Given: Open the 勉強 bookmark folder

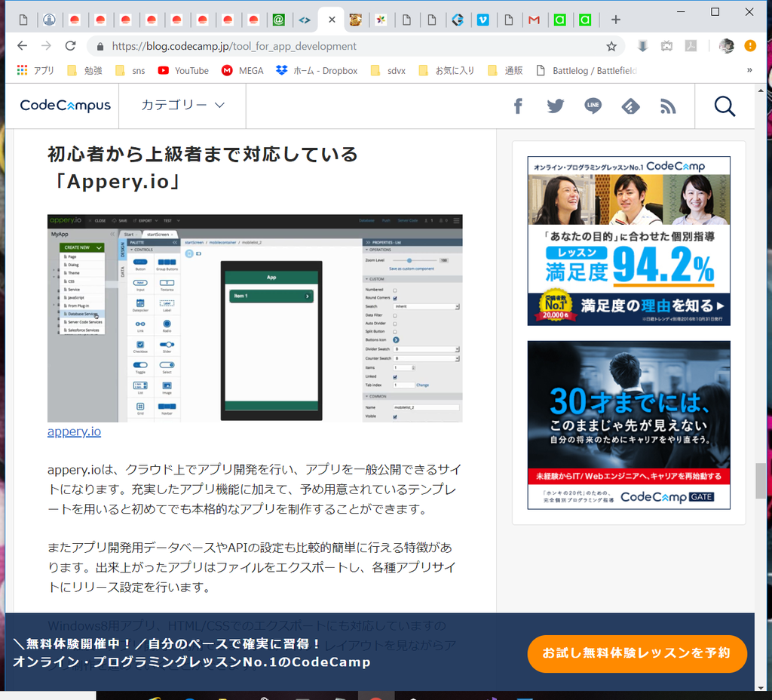Looking at the screenshot, I should tap(84, 70).
